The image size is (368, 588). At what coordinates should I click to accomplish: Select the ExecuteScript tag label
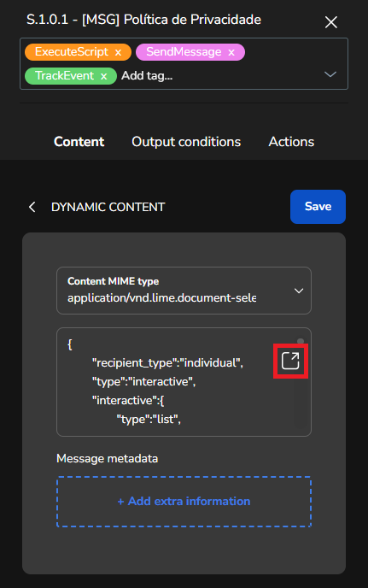(72, 52)
